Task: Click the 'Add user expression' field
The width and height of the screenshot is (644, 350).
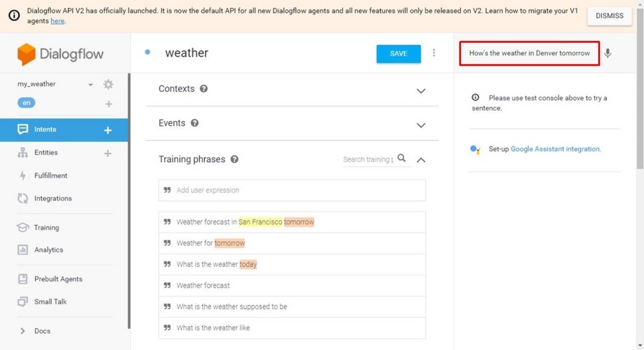Action: (292, 190)
